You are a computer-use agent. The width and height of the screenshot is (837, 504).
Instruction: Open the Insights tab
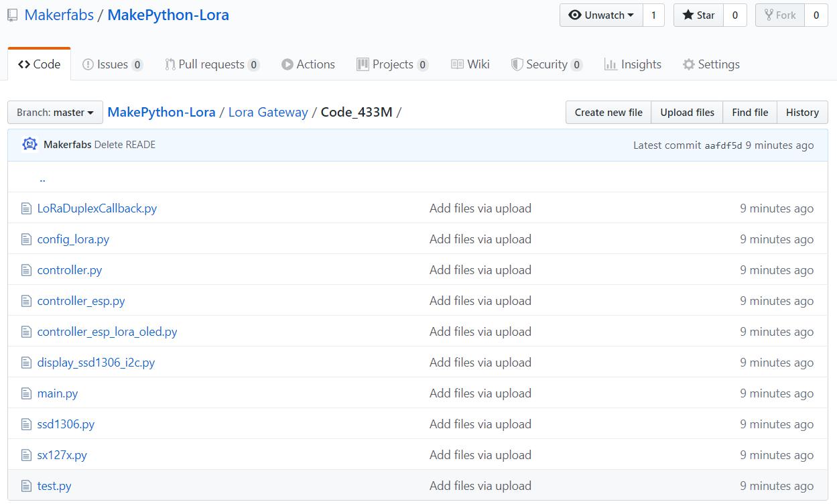tap(633, 64)
